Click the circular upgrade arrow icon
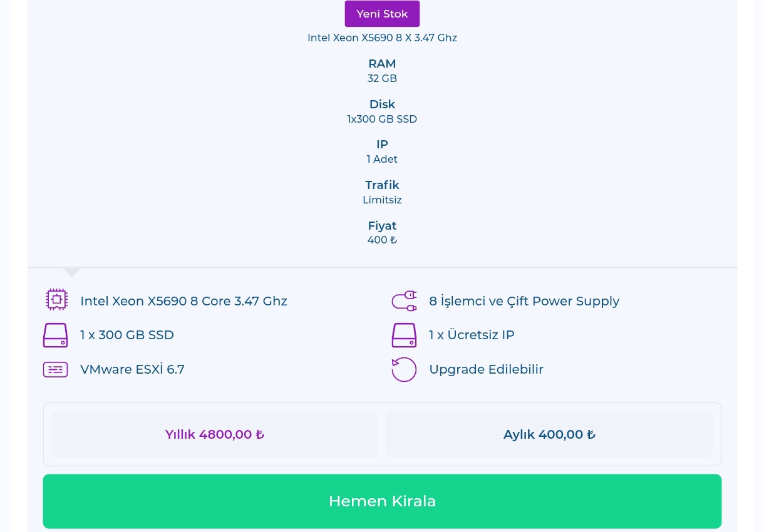764x532 pixels. coord(404,369)
